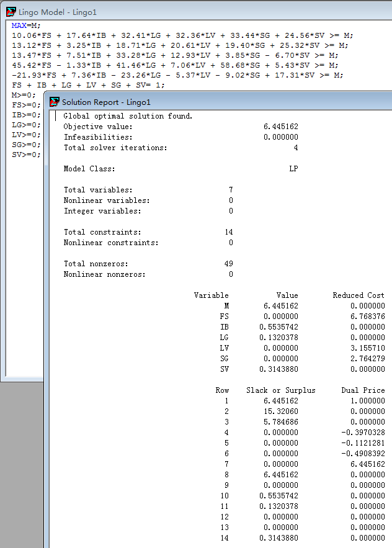Click the Nonlinear variables label

point(107,200)
